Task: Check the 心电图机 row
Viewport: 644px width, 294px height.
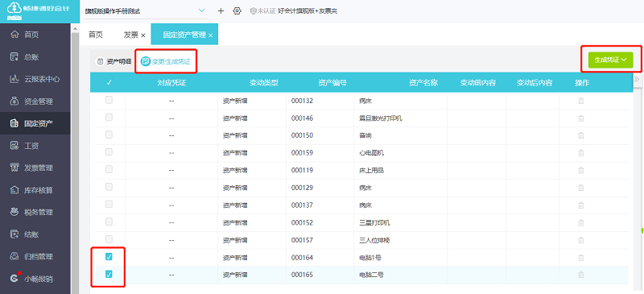Action: (x=109, y=152)
